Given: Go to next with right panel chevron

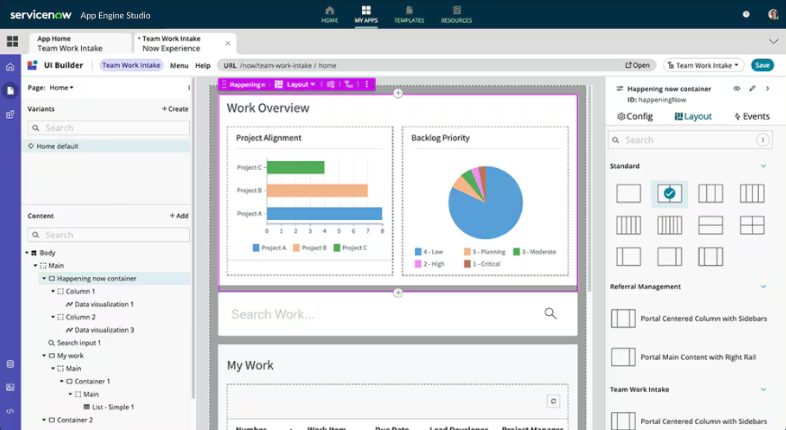Looking at the screenshot, I should 767,89.
